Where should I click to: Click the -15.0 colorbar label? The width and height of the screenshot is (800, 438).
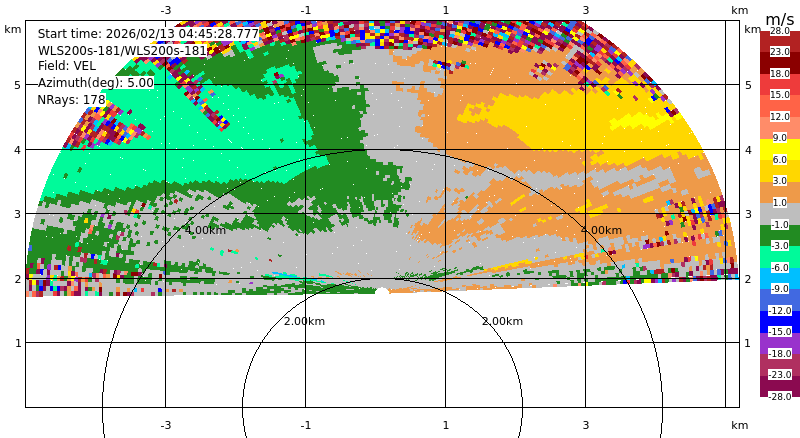point(780,331)
